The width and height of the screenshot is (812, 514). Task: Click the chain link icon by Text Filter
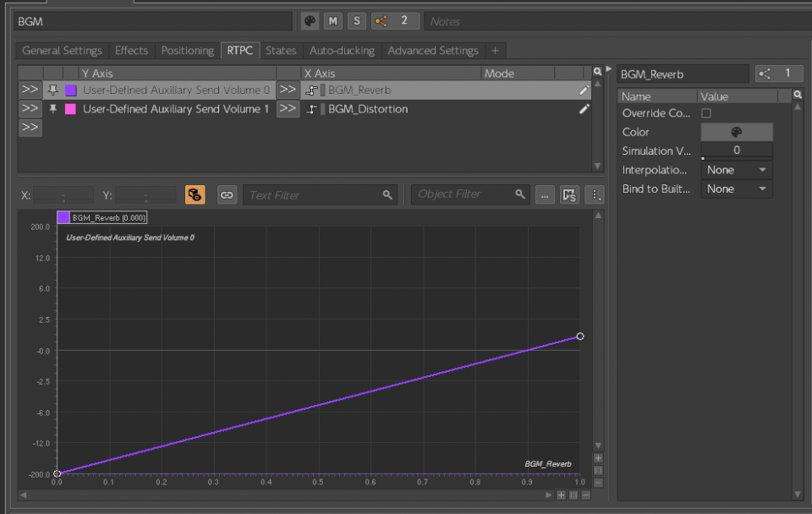coord(227,195)
